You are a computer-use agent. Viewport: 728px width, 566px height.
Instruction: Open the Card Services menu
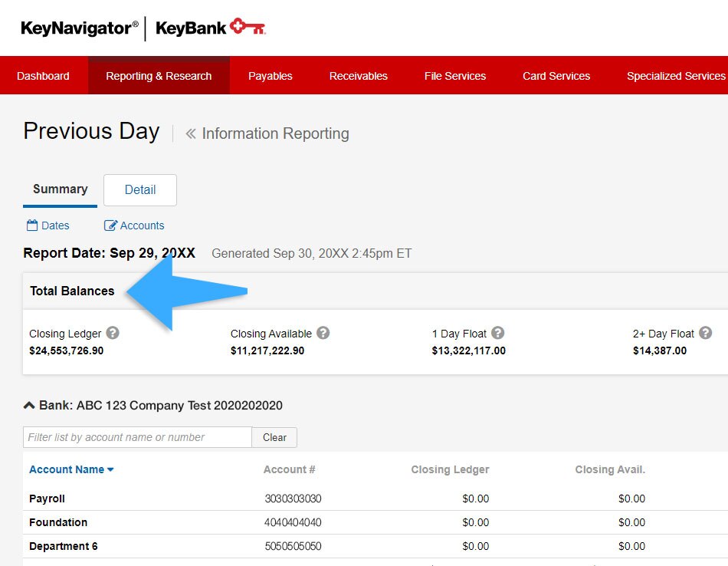click(556, 76)
